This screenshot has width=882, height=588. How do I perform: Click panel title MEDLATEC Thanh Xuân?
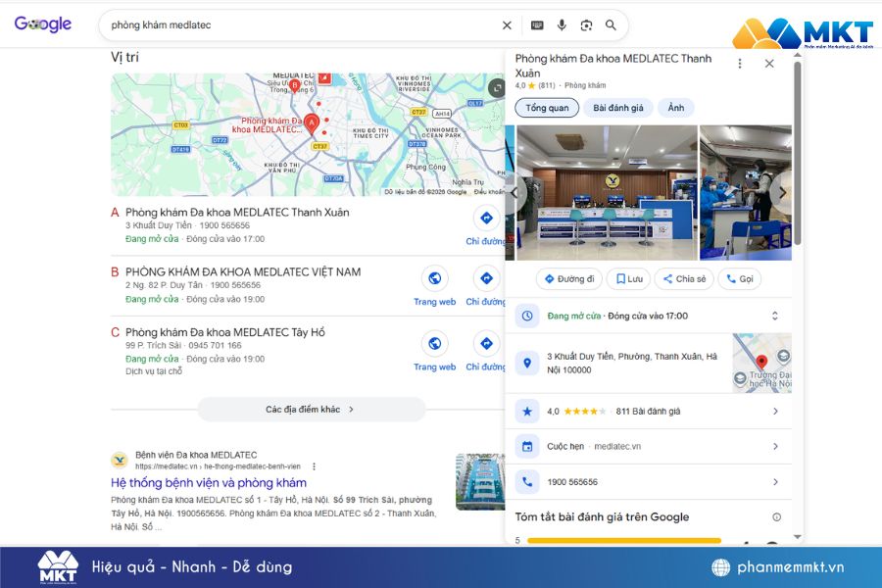coord(613,66)
